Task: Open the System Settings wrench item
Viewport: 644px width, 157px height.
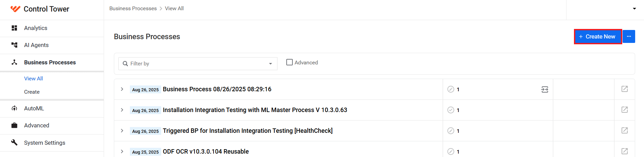Action: [52, 143]
